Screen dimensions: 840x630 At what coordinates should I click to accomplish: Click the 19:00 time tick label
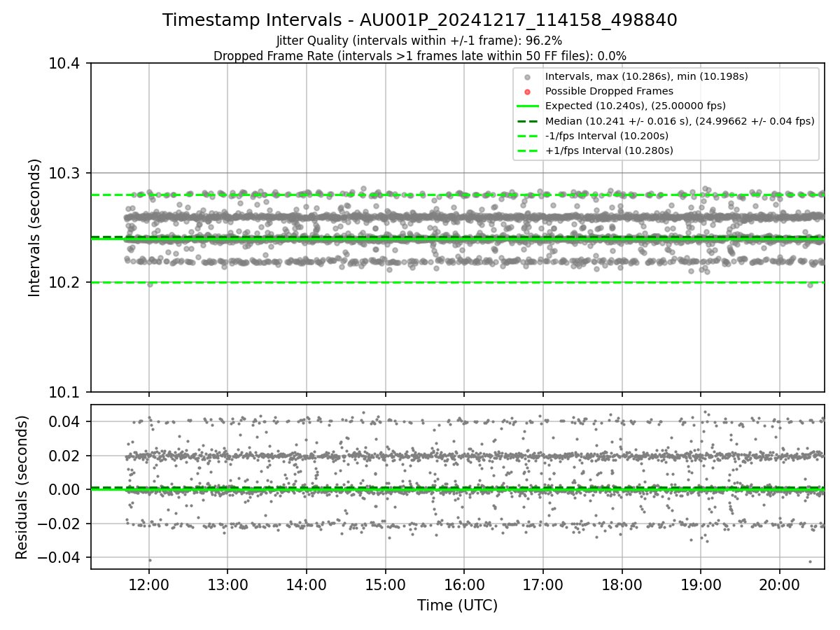coord(701,585)
